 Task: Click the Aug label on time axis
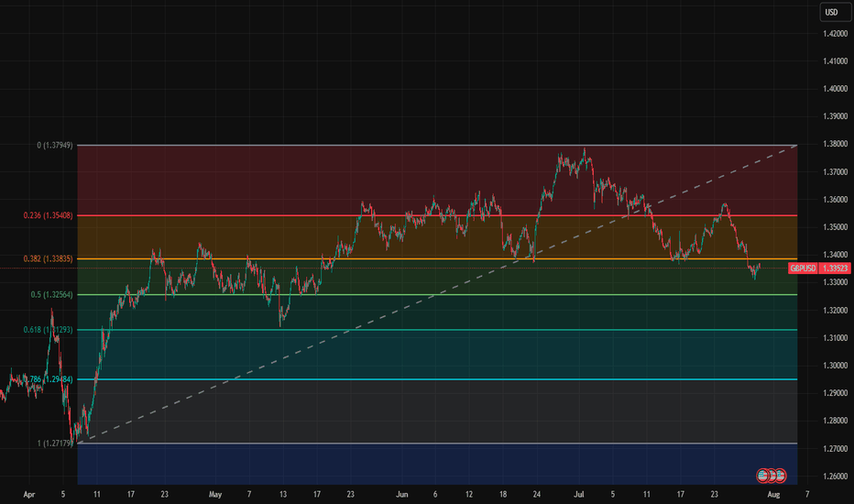point(773,495)
